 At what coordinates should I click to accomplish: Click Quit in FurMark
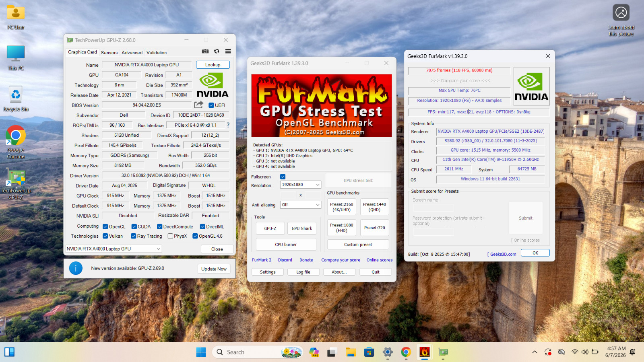pyautogui.click(x=376, y=272)
